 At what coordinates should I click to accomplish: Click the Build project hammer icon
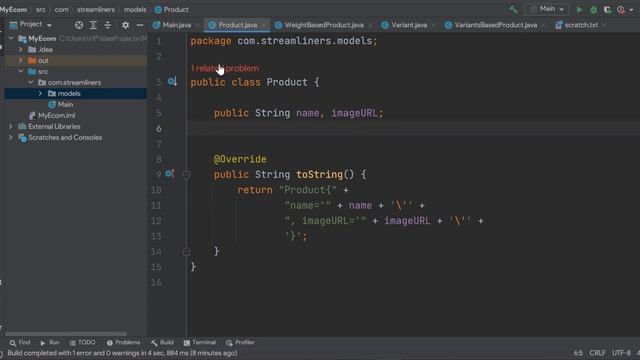(513, 9)
